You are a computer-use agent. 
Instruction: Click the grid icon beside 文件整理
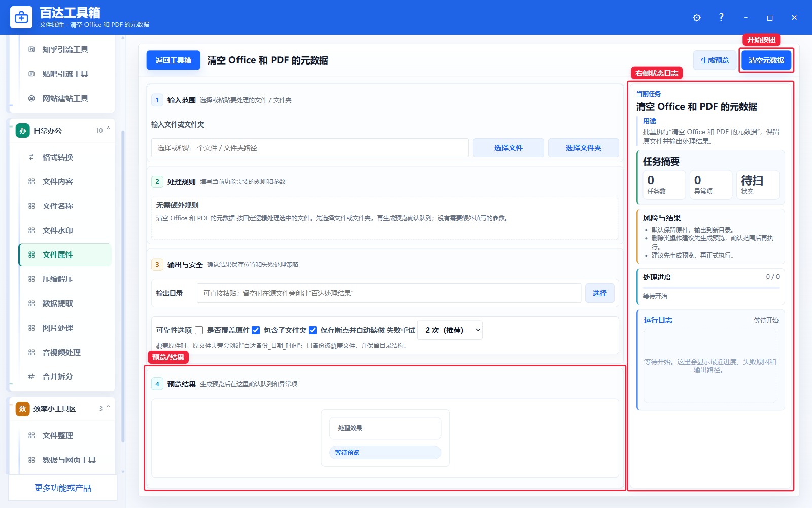click(31, 435)
